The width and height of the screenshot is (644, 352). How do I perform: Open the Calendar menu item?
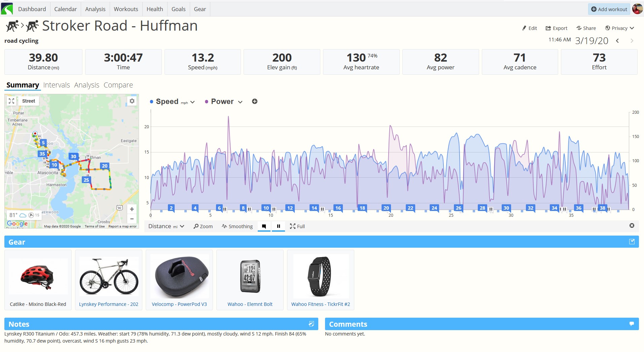pos(66,9)
